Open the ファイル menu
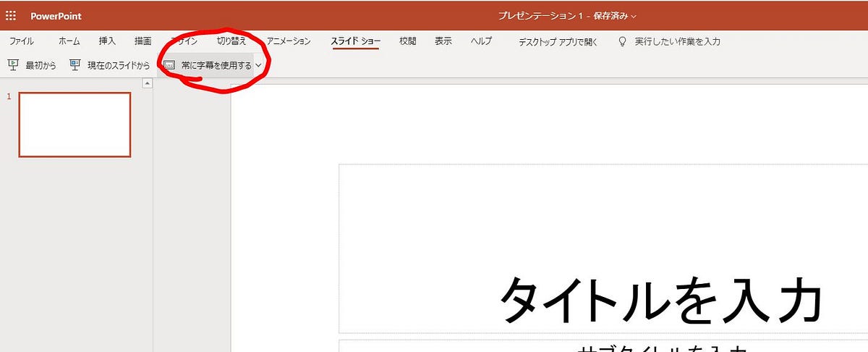 point(22,41)
